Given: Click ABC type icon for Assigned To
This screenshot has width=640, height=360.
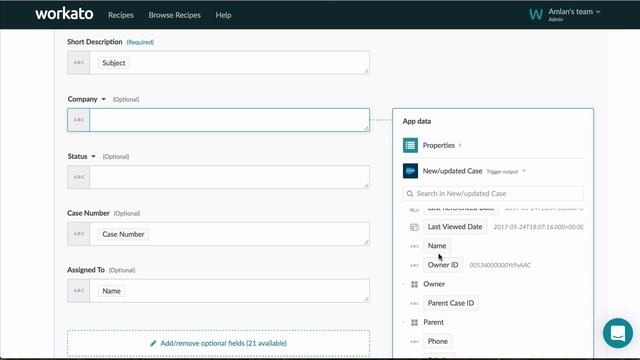Looking at the screenshot, I should [x=79, y=291].
